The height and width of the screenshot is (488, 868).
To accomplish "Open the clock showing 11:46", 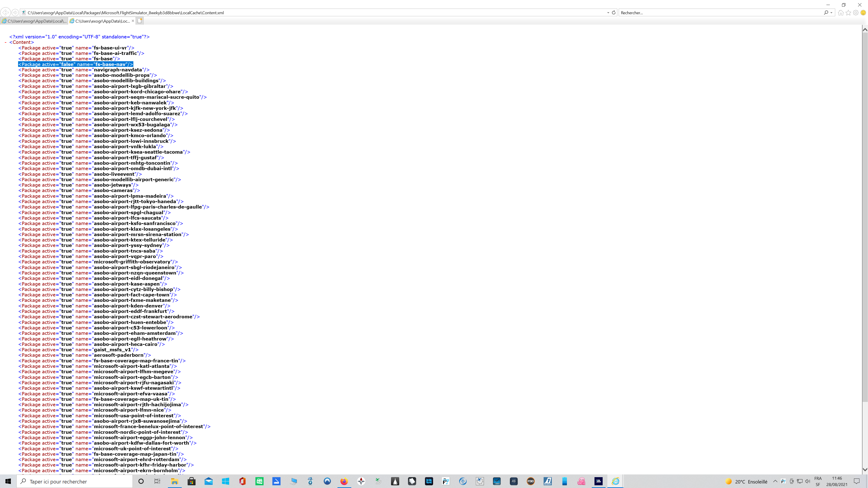I will tap(837, 481).
